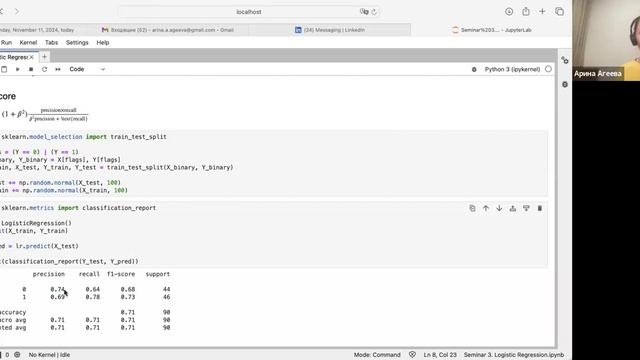Select Арина Агеева's video thumbnail
Screen dimensions: 640x360
coord(606,40)
